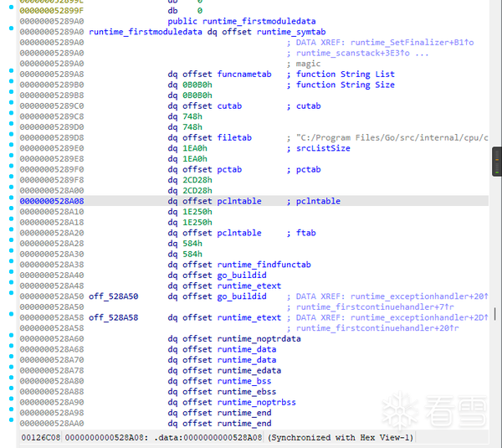Click the public runtime_firstmoduledata declaration
This screenshot has width=502, height=448.
coord(242,21)
